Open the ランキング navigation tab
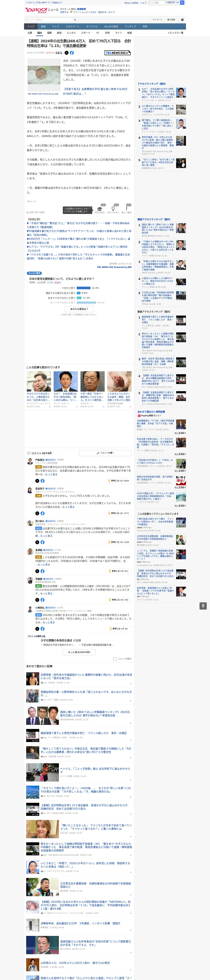This screenshot has width=210, height=980. tap(130, 27)
